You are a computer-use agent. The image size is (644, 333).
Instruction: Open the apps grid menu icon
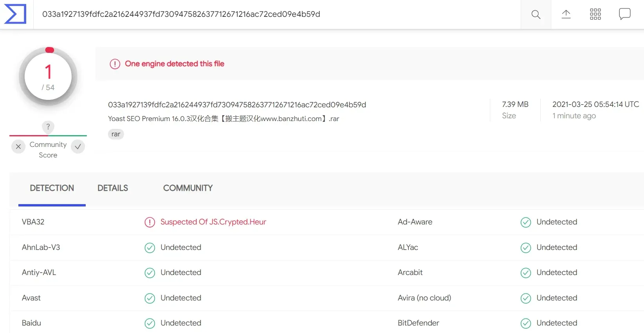tap(595, 14)
